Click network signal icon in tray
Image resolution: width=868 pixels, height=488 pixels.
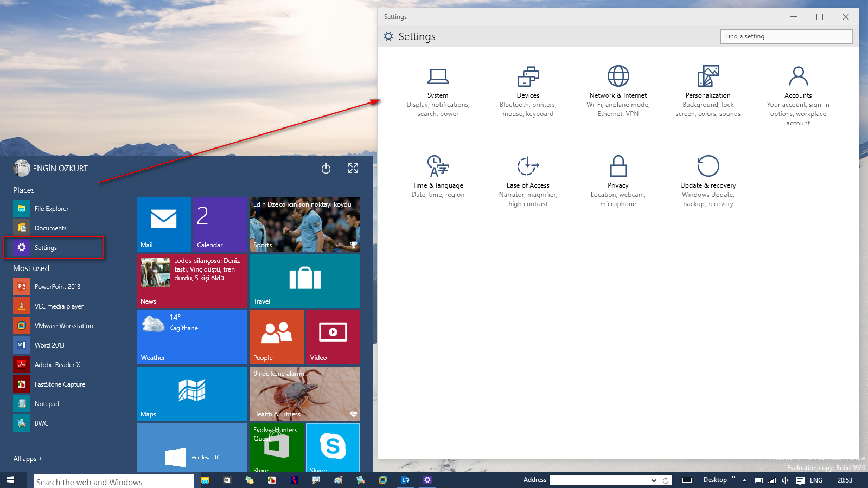click(772, 480)
